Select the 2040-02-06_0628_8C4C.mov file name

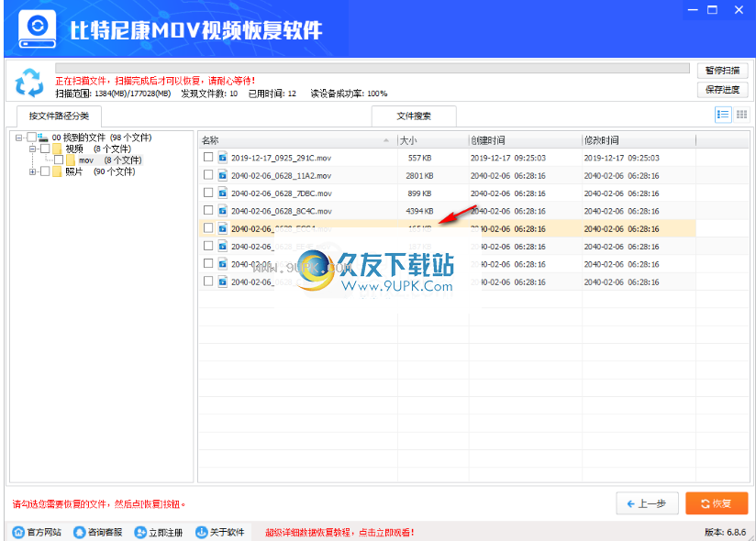pyautogui.click(x=281, y=211)
